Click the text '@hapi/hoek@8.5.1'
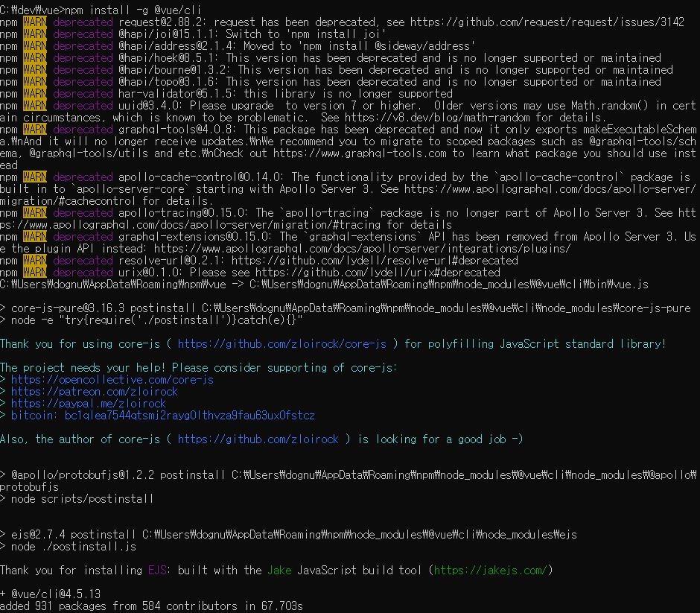Viewport: 700px width, 613px height. tap(169, 57)
